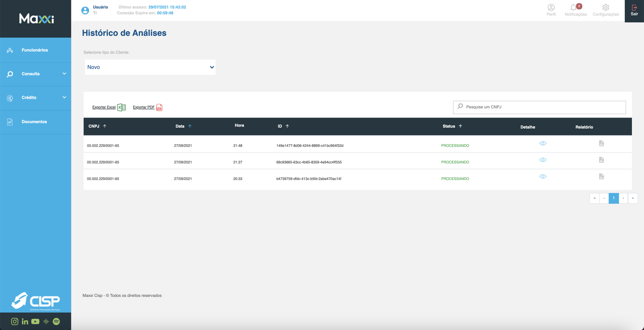Click the Export PDF file icon
The image size is (644, 330).
click(159, 107)
